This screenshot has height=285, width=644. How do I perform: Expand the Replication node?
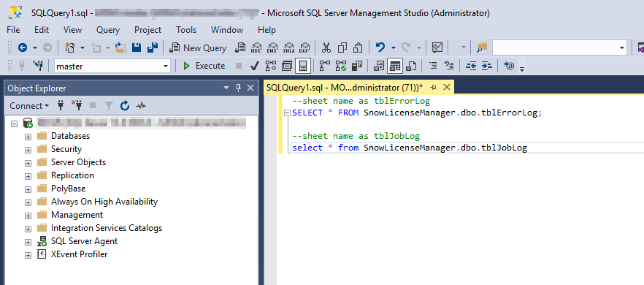[x=28, y=176]
